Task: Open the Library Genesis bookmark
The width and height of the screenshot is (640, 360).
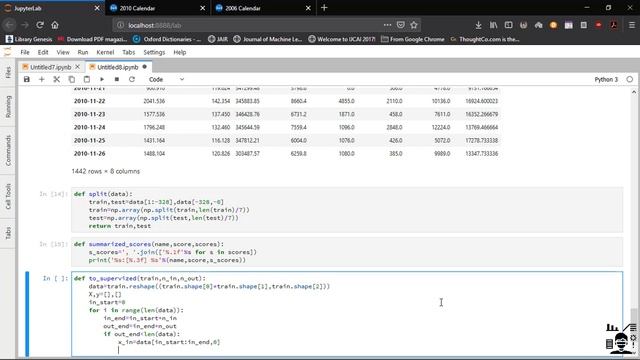Action: (29, 39)
